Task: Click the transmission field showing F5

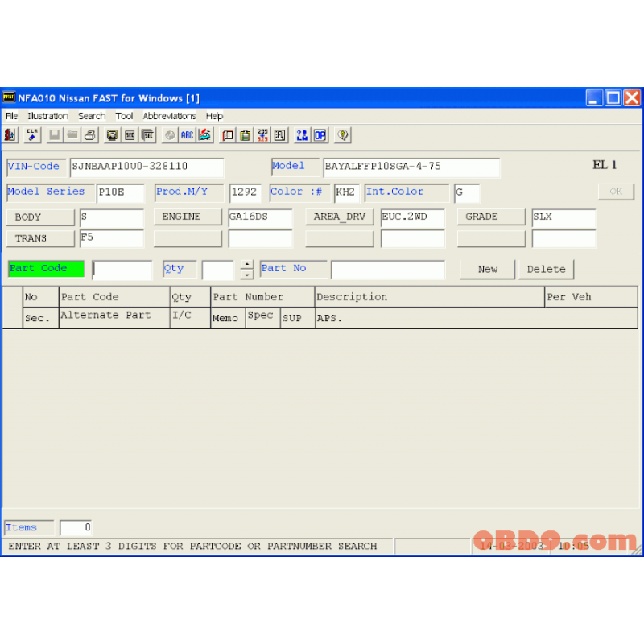Action: (112, 239)
